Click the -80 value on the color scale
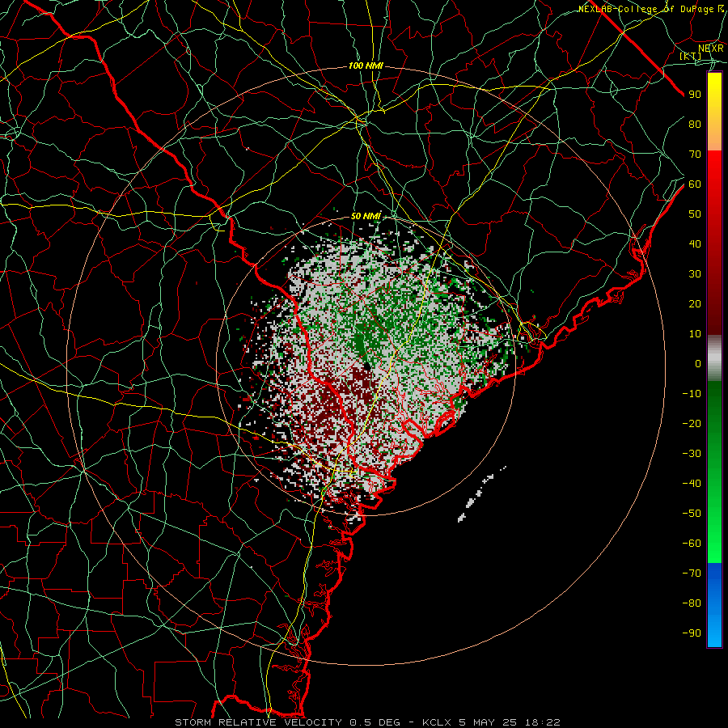Viewport: 728px width, 728px height. tap(692, 603)
